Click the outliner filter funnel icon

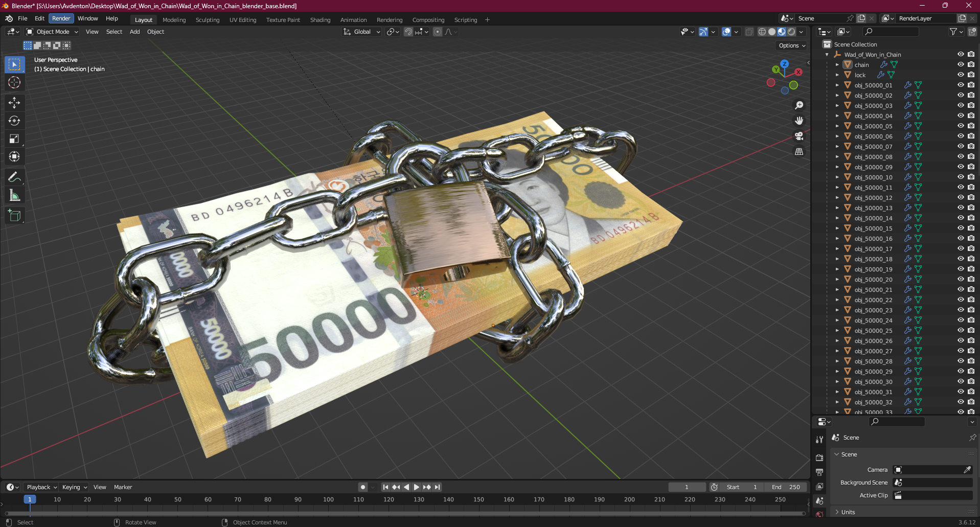click(x=953, y=32)
